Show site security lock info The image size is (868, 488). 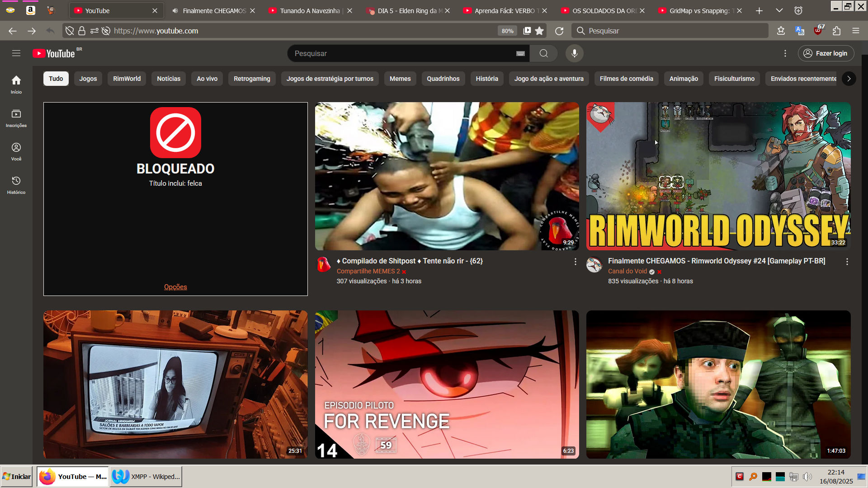82,31
